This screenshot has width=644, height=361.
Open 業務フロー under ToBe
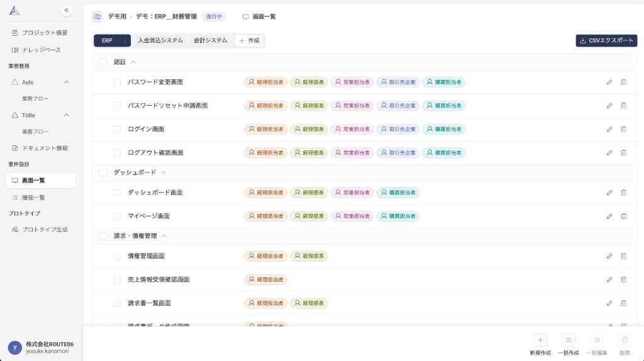[35, 131]
